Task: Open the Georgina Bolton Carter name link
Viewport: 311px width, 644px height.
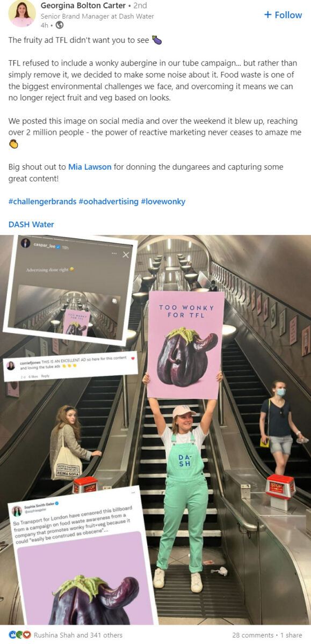Action: (x=83, y=5)
